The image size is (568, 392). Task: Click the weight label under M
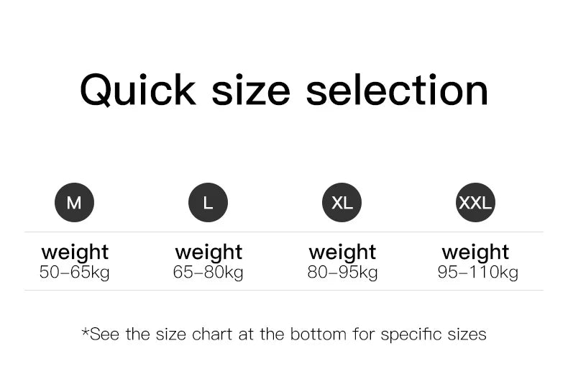(75, 252)
